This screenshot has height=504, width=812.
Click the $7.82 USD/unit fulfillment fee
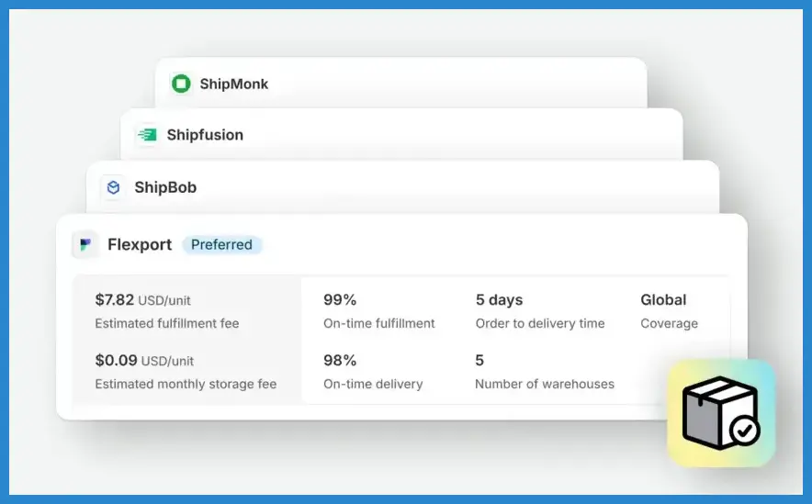tap(142, 299)
